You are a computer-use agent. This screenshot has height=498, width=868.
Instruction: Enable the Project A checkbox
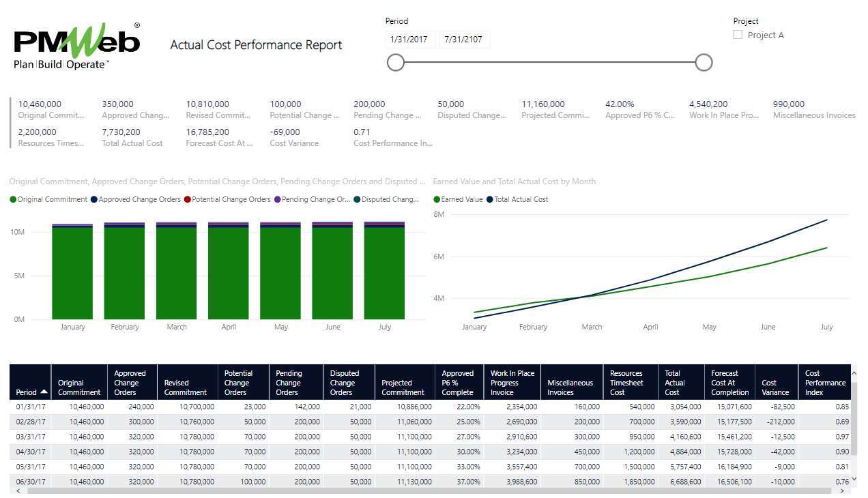pos(738,35)
